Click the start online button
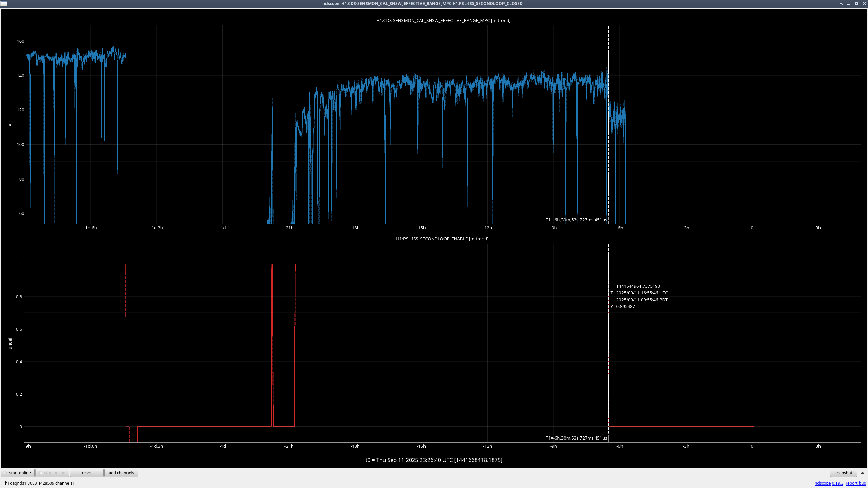Screen dimensions: 868x488 (x=18, y=473)
